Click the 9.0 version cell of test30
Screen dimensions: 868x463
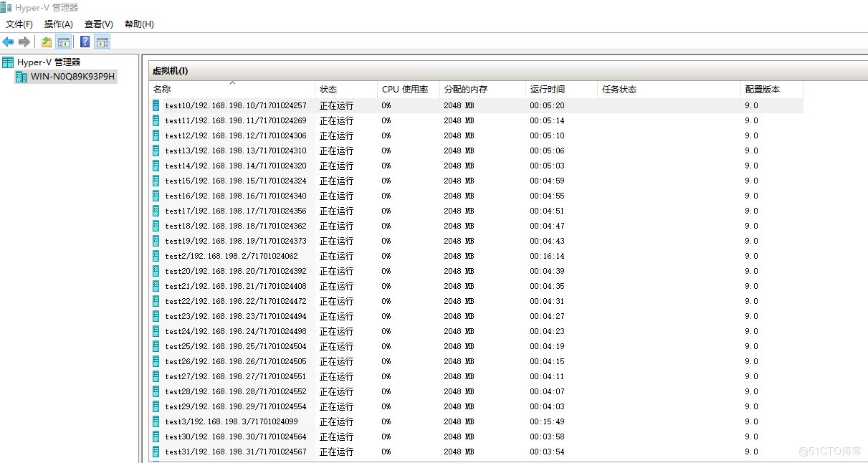pyautogui.click(x=751, y=436)
